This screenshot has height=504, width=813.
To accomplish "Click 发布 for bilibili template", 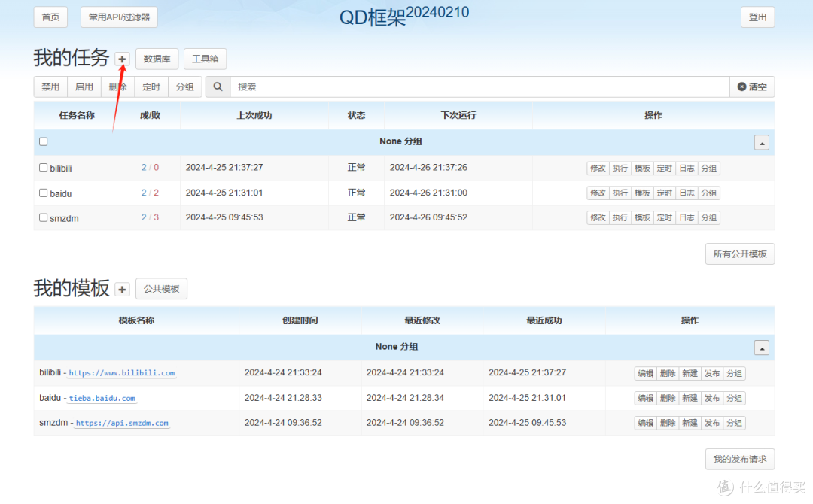I will [x=712, y=373].
